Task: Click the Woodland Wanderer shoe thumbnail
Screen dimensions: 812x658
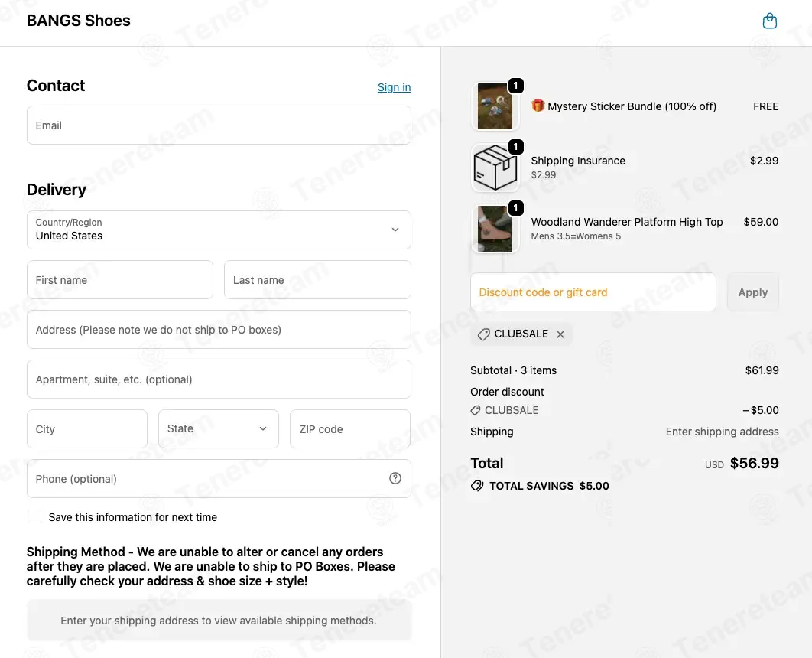Action: 495,229
